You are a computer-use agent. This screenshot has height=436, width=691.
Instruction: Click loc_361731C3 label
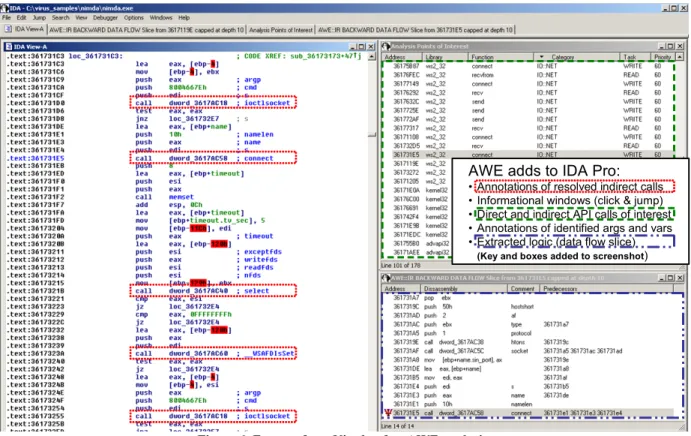[x=96, y=56]
